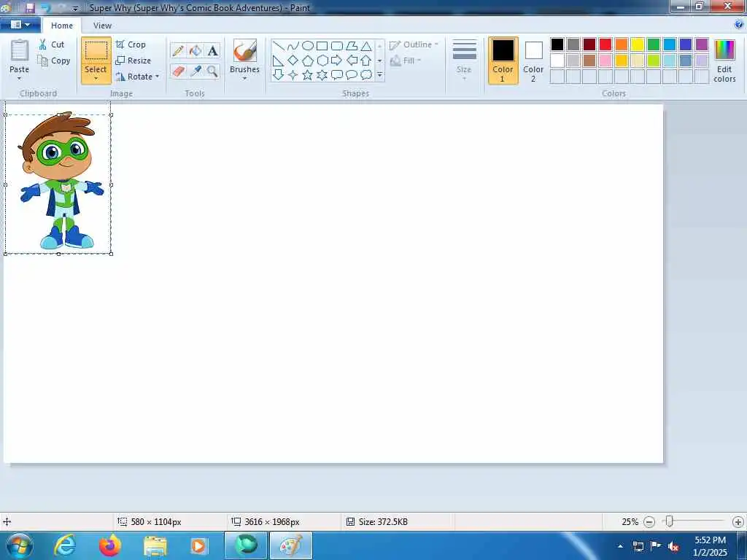Click the Crop button
This screenshot has height=560, width=747.
pos(131,44)
